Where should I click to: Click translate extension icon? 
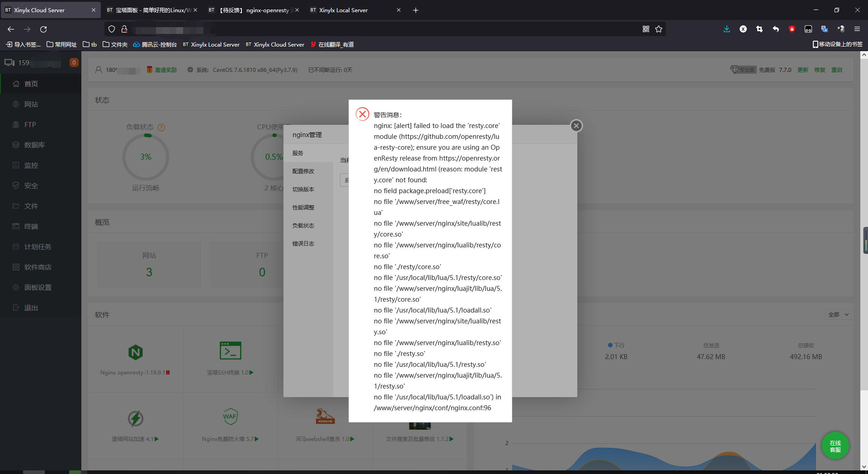click(x=825, y=29)
